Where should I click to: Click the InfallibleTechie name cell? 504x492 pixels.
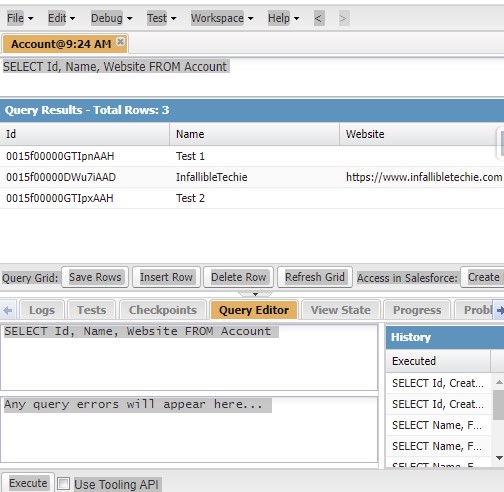coord(254,177)
